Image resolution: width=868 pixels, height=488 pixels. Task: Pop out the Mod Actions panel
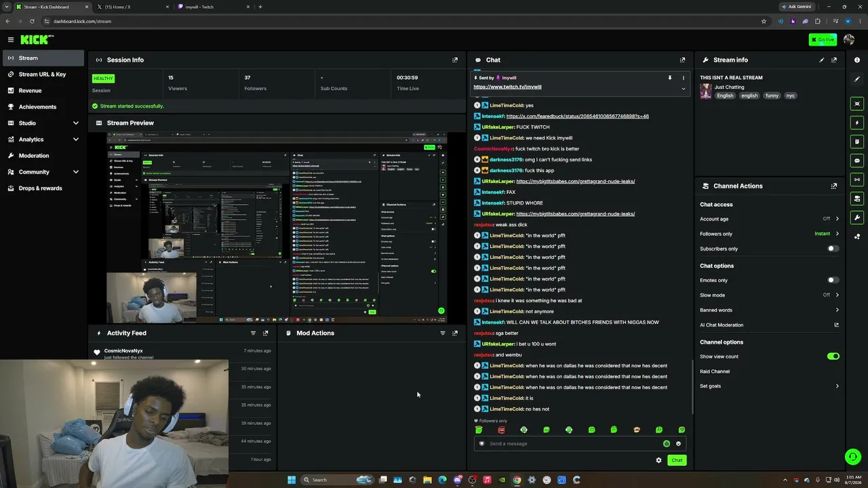point(455,333)
